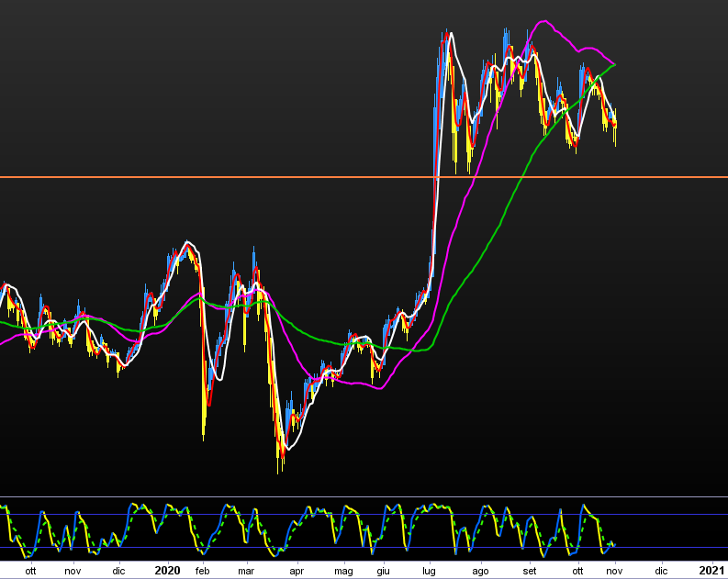Screen dimensions: 728x579
Task: Select the mag month label
Action: coord(343,571)
